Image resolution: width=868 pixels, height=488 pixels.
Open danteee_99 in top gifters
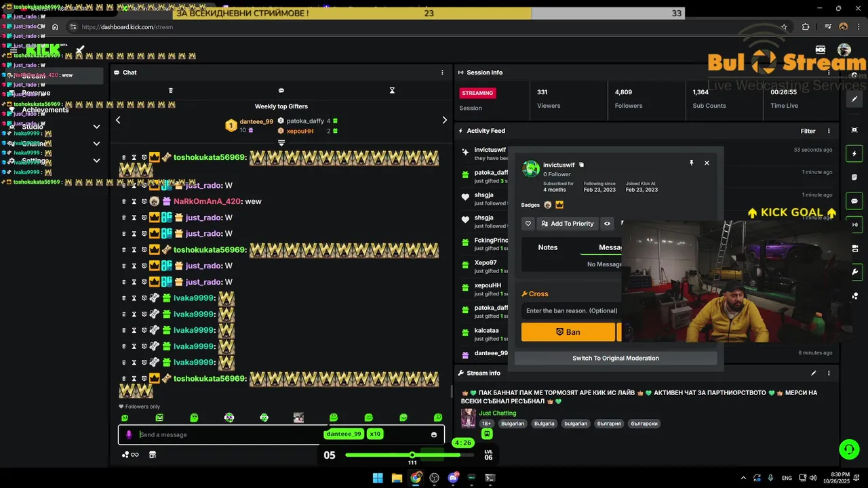pyautogui.click(x=256, y=121)
